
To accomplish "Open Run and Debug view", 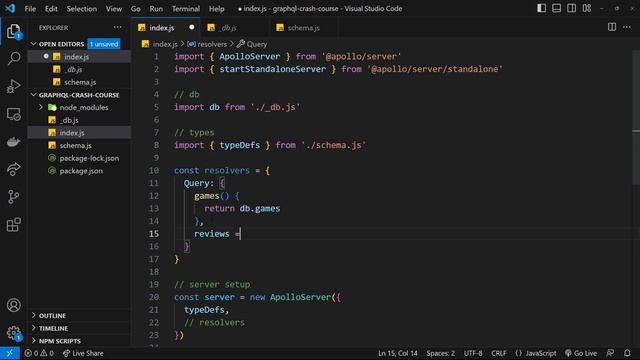I will pos(13,86).
